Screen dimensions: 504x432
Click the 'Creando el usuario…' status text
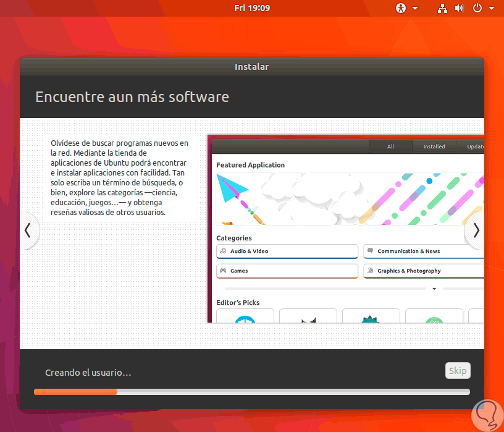88,373
